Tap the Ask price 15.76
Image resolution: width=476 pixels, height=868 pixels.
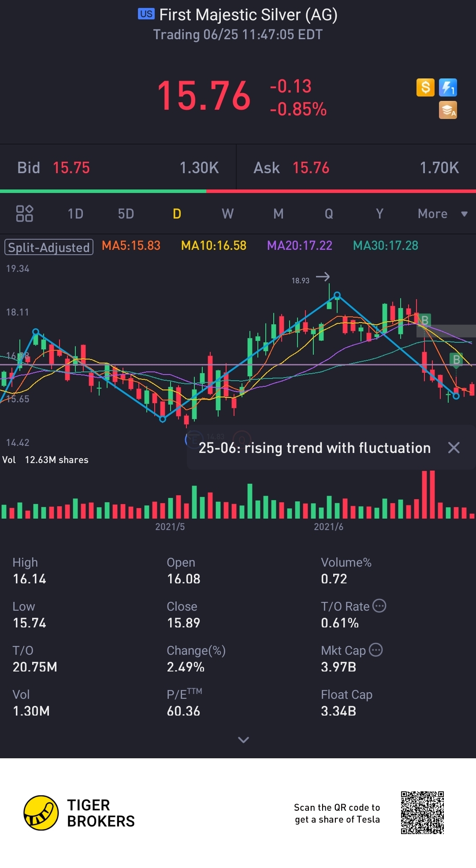click(311, 168)
